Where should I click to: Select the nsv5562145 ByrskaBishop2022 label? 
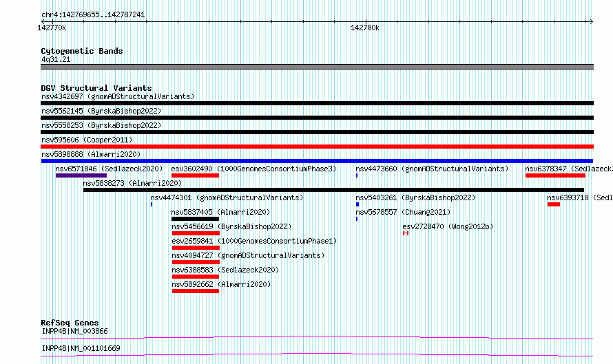click(x=101, y=111)
